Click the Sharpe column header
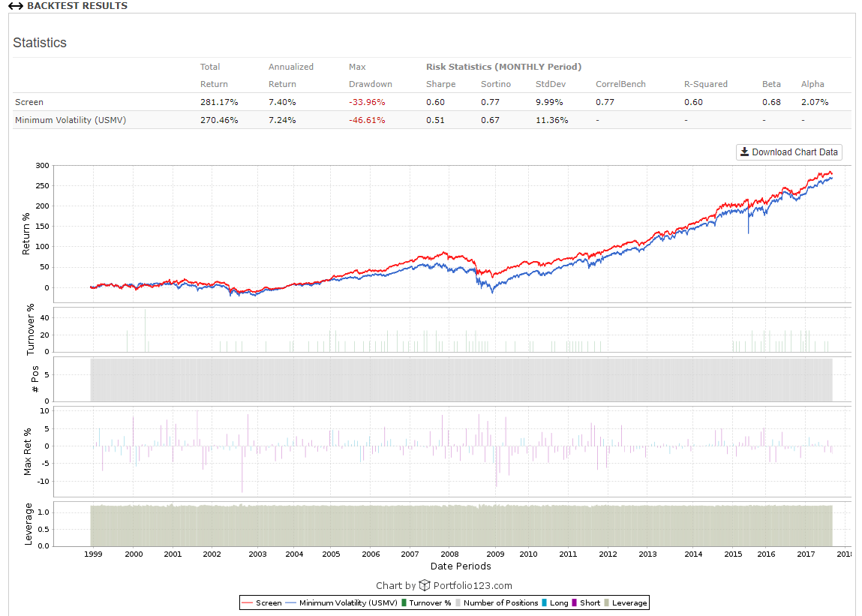The image size is (862, 616). 440,84
